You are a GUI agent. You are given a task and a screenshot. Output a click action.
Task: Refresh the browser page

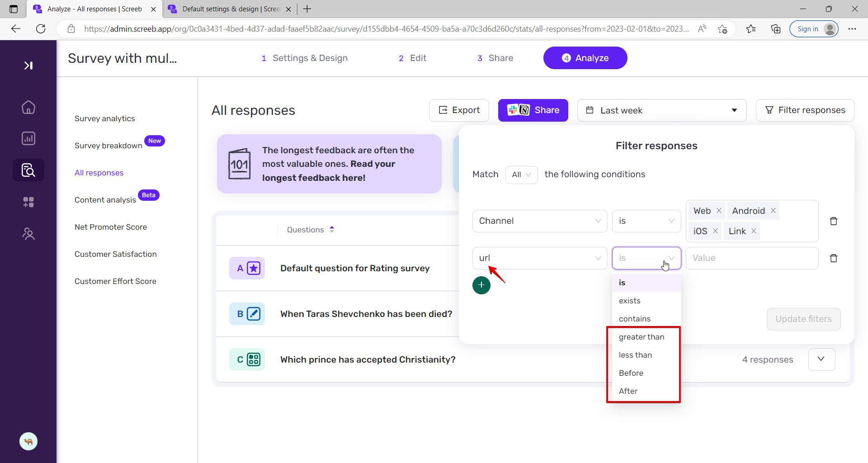(x=41, y=29)
